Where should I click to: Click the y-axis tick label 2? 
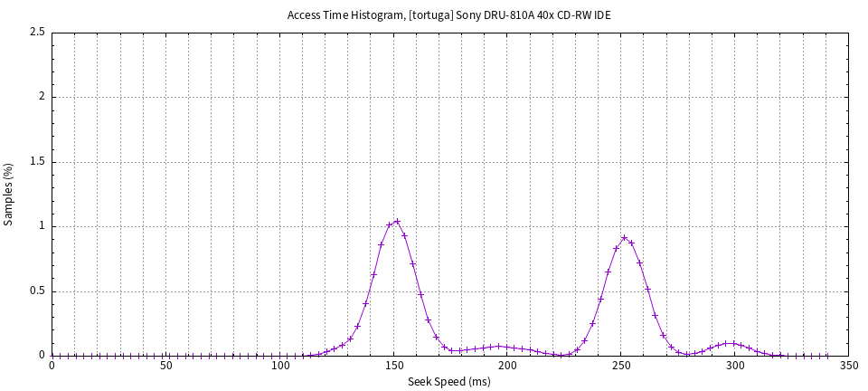pos(42,97)
